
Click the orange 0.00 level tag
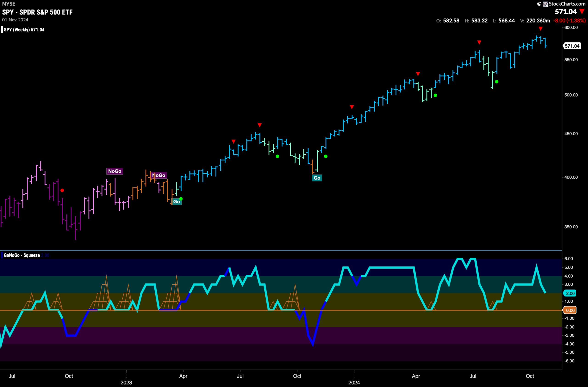click(570, 310)
